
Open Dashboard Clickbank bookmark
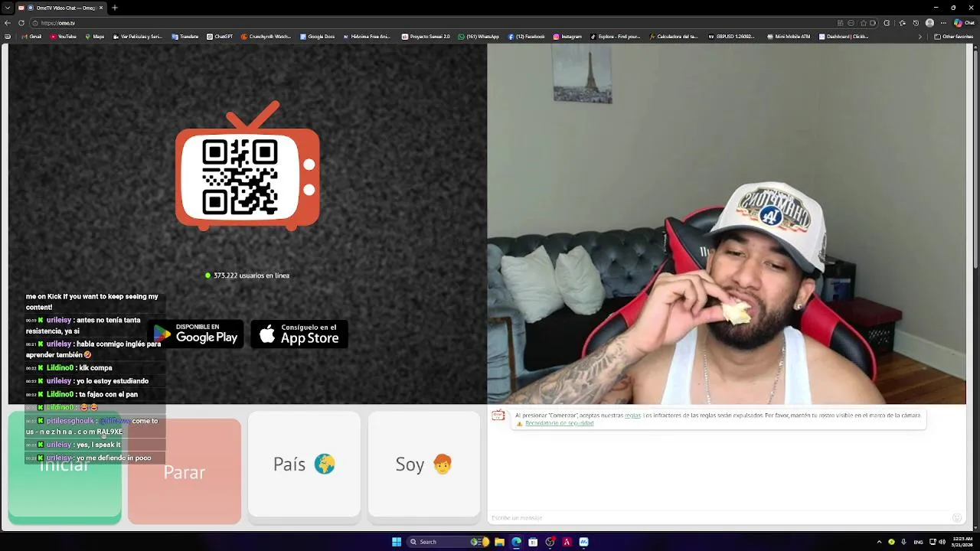point(844,36)
